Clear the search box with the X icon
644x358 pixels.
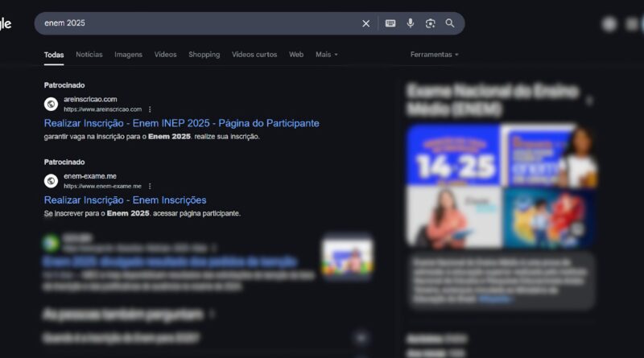pos(366,23)
